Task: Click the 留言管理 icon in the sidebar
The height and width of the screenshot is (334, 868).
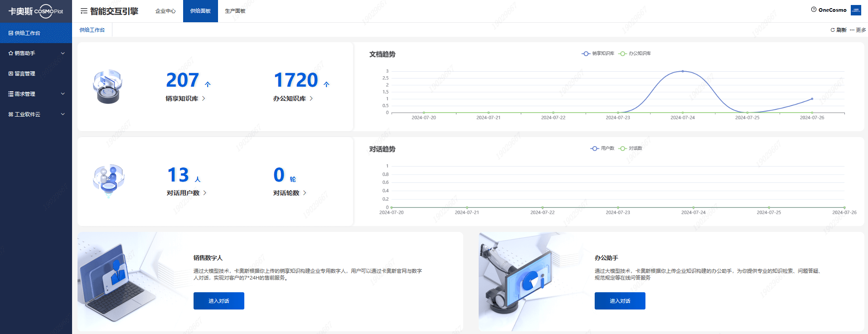Action: 11,74
